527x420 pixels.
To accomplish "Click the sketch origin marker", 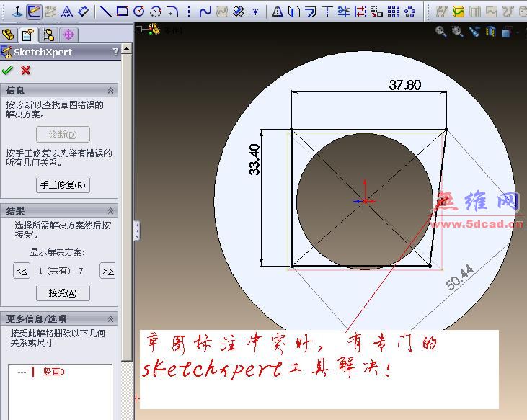I will click(365, 201).
